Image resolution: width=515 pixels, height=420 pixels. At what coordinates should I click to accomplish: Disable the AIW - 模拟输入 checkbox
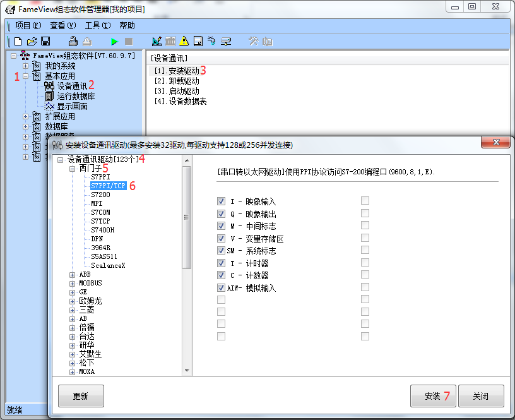pos(221,288)
